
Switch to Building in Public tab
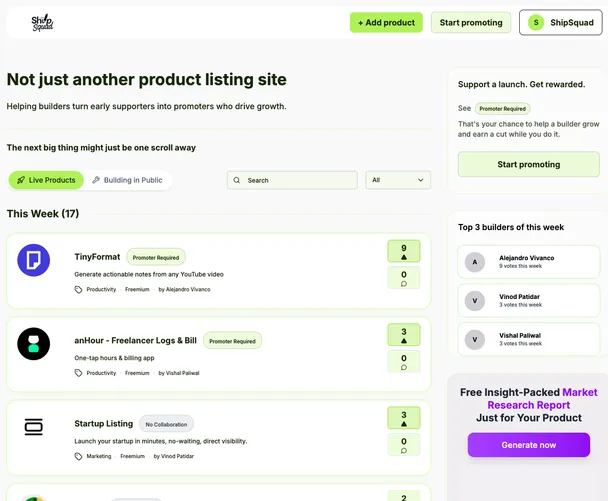pyautogui.click(x=128, y=180)
